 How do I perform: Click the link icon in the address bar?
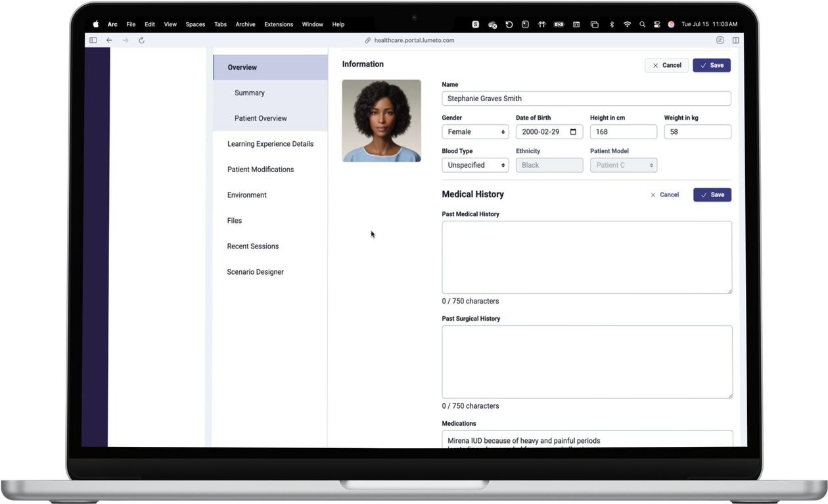(368, 40)
